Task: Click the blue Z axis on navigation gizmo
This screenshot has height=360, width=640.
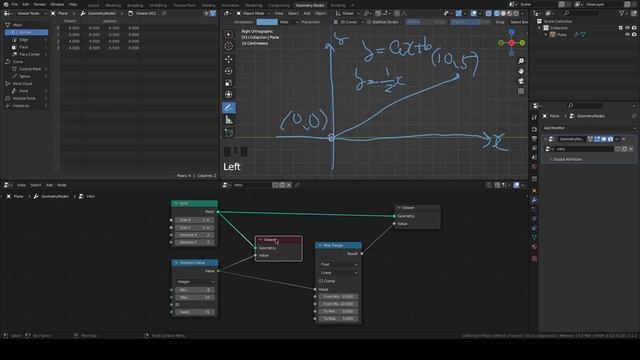Action: click(x=511, y=32)
